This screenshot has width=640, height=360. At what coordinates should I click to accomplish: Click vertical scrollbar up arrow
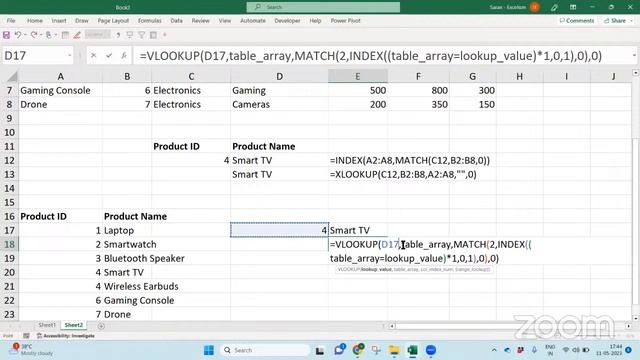pos(636,73)
